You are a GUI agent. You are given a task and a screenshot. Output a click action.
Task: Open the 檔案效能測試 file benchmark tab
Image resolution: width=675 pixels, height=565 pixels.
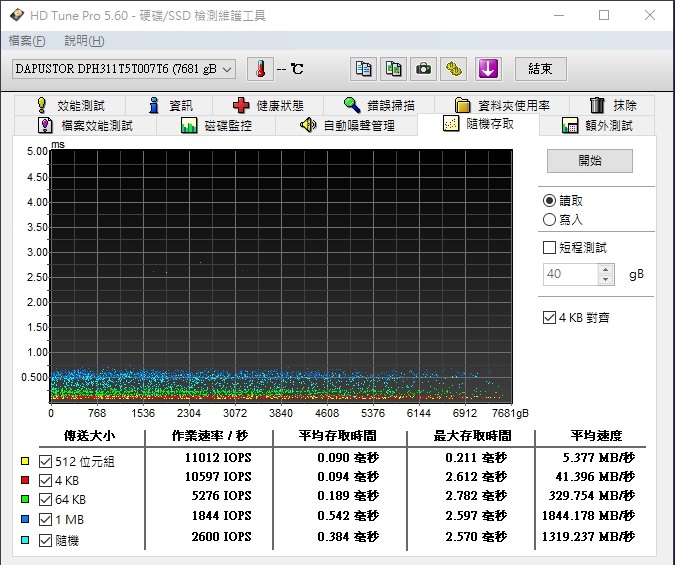pos(85,125)
